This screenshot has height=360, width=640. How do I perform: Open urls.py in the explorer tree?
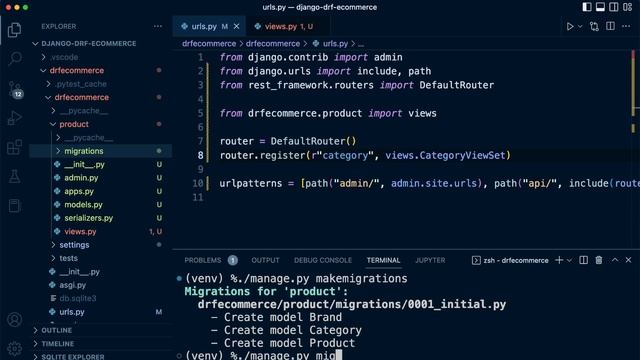pos(71,312)
